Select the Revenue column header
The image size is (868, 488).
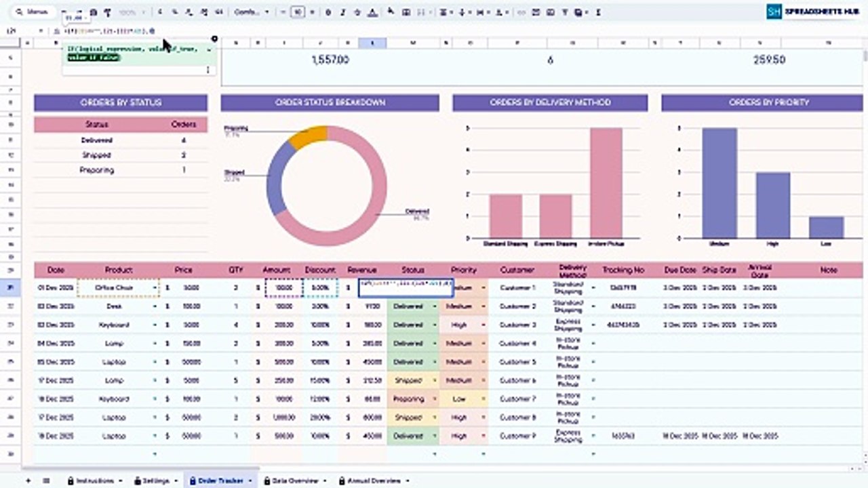coord(361,270)
